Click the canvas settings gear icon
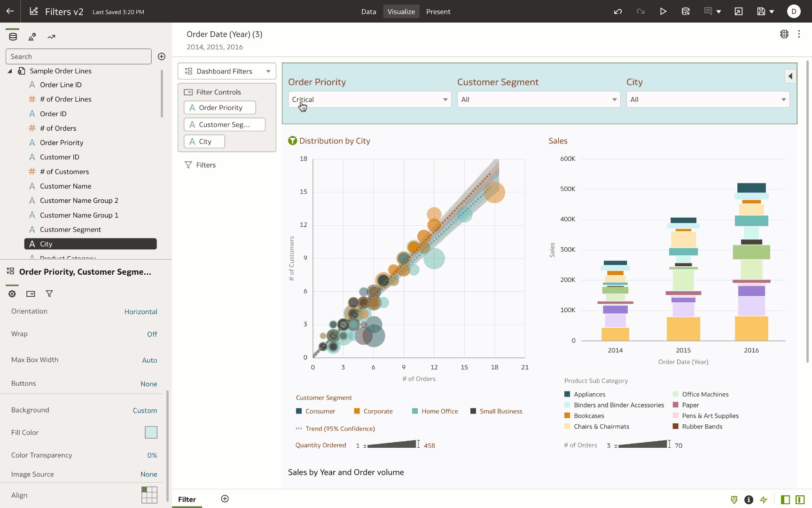This screenshot has width=812, height=508. (x=784, y=34)
